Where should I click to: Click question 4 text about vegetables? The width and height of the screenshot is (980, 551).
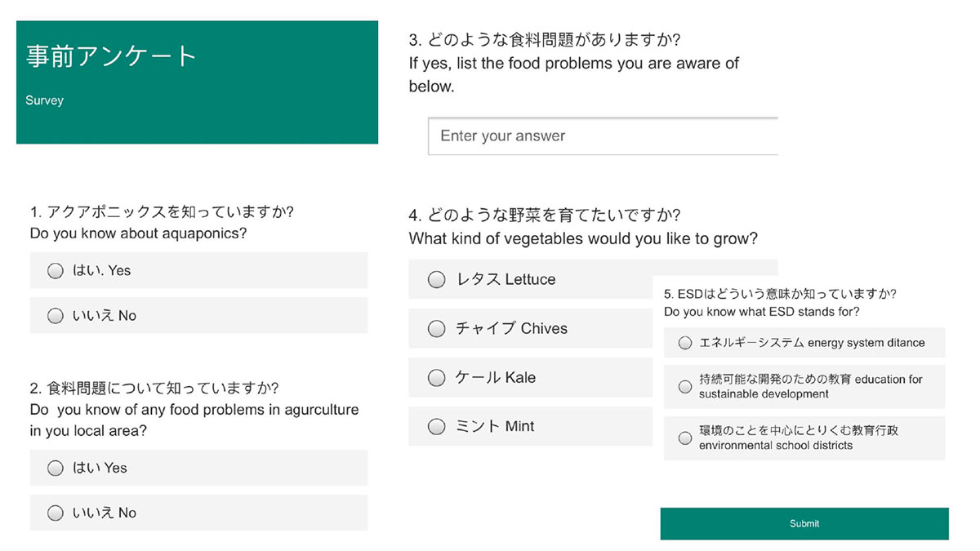[583, 227]
